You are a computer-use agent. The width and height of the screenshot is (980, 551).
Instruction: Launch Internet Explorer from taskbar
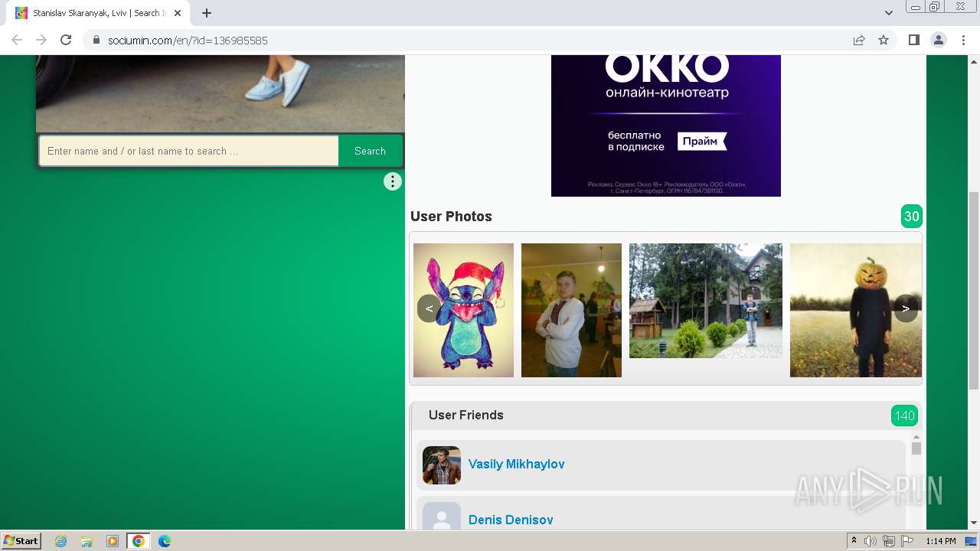(x=61, y=541)
